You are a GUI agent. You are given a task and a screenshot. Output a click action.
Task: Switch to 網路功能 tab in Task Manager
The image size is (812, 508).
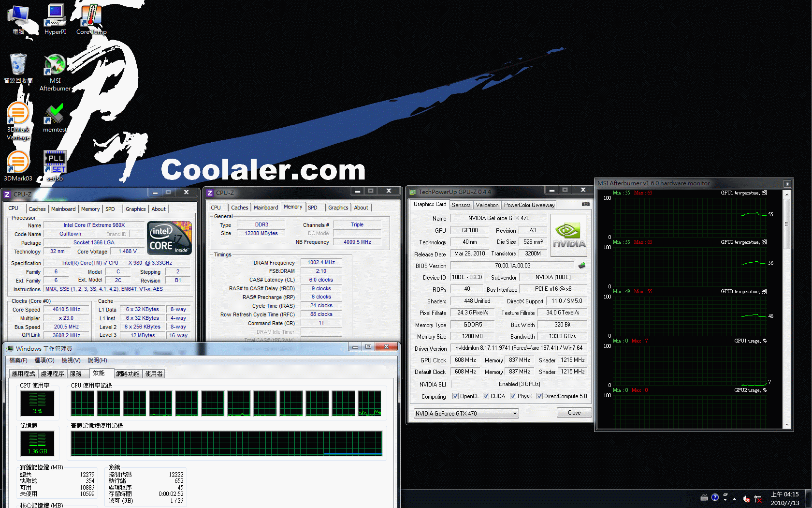click(x=128, y=374)
